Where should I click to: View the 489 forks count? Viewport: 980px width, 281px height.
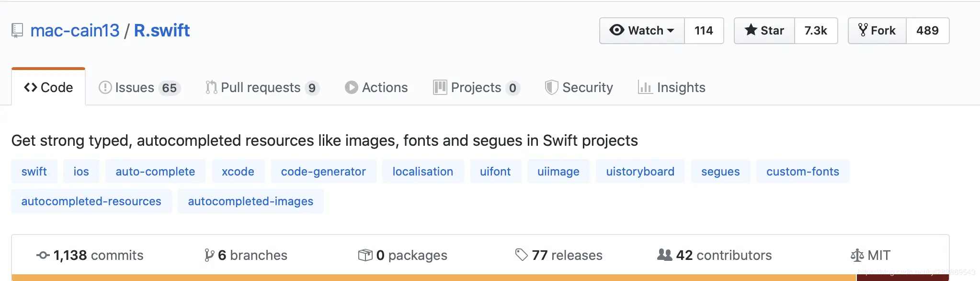pos(927,31)
